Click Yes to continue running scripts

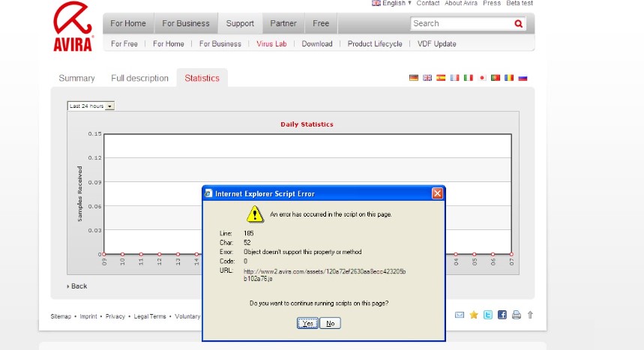(x=307, y=323)
